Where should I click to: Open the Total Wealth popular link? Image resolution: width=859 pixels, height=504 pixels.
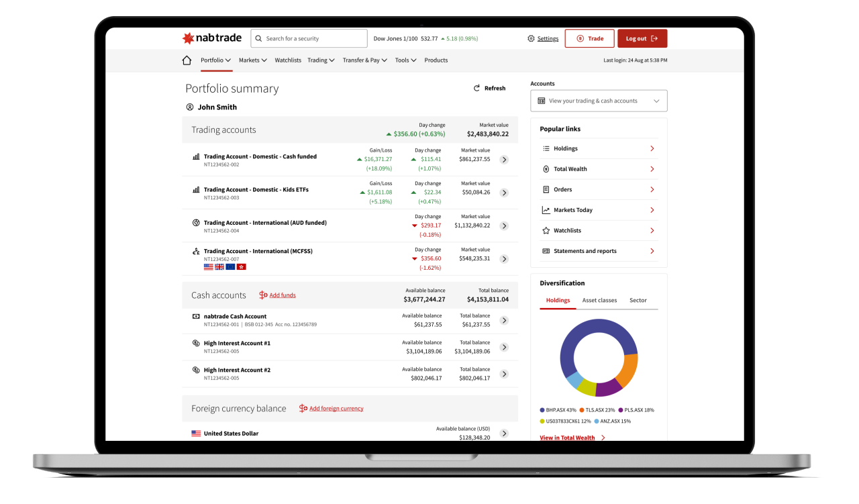599,169
